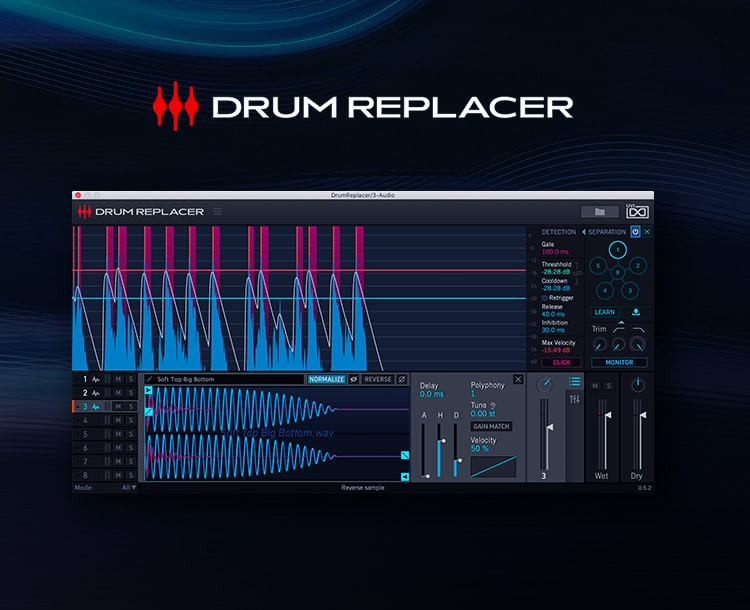Toggle the Retrigger option

tap(544, 298)
